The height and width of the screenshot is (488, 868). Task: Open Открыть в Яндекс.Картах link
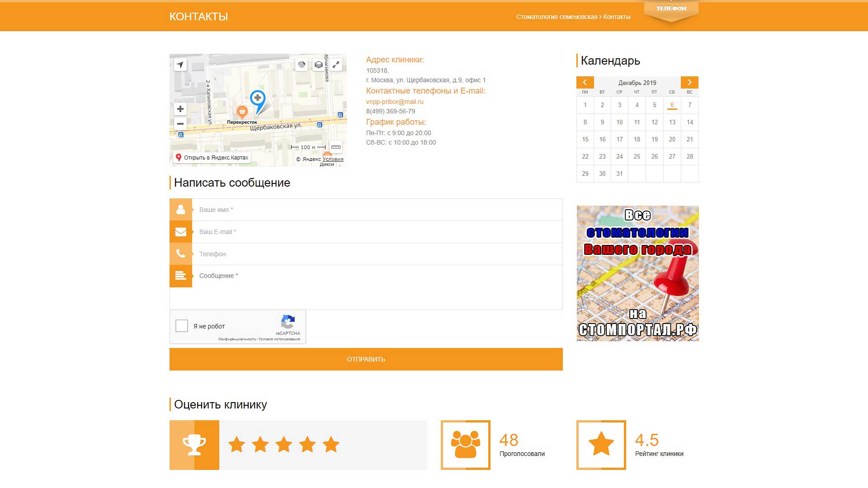(x=212, y=158)
